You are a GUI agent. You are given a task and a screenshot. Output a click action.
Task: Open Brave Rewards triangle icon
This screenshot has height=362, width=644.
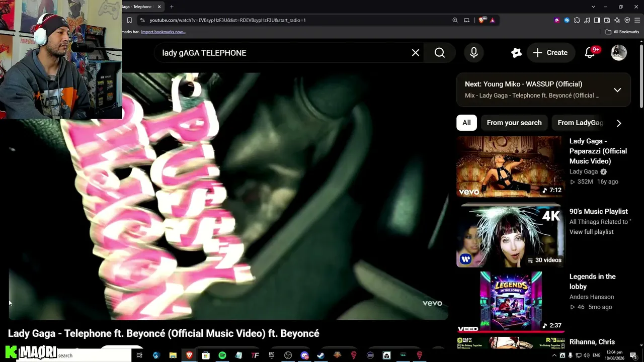(492, 20)
